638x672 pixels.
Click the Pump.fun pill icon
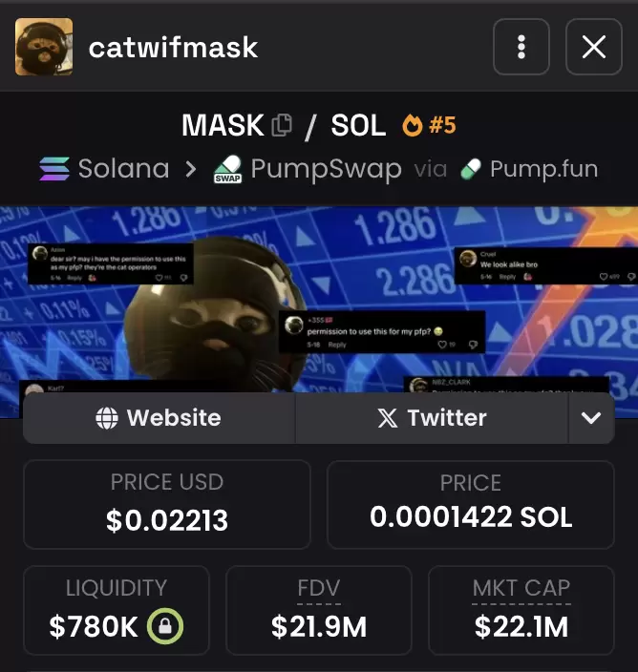click(x=471, y=169)
